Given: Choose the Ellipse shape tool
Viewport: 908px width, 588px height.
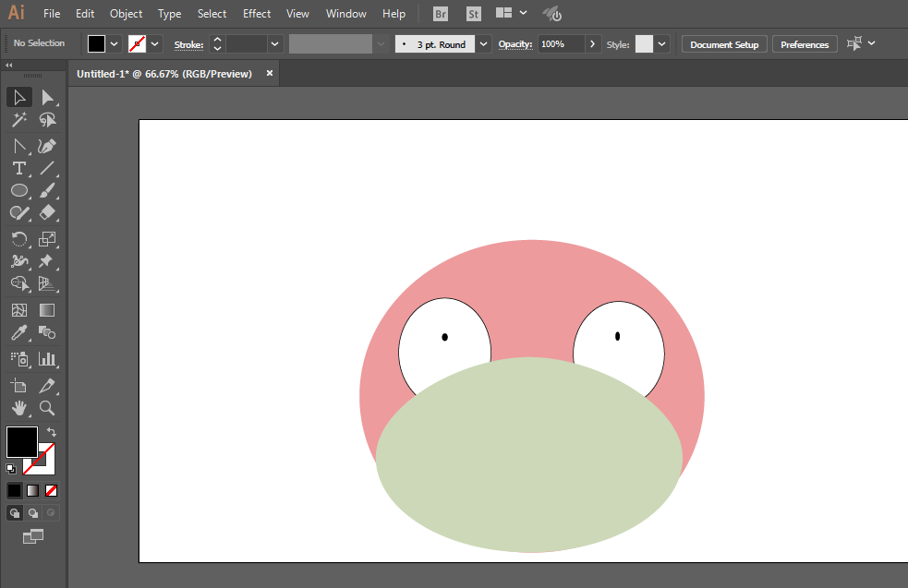Looking at the screenshot, I should pos(18,190).
